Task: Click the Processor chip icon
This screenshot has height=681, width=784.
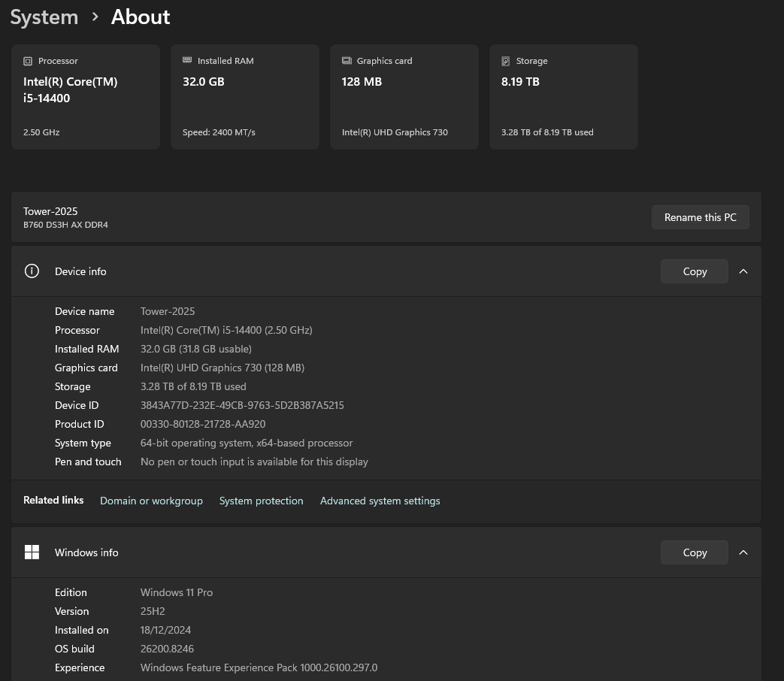Action: click(x=28, y=61)
